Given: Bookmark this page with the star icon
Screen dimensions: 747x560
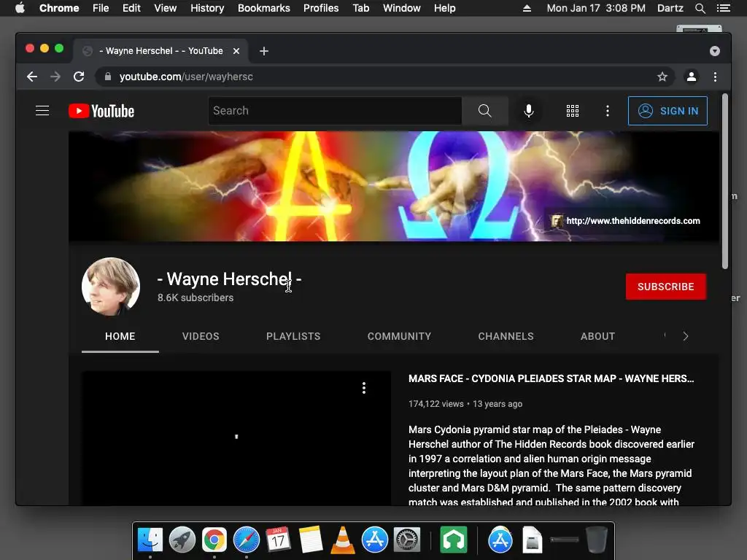Looking at the screenshot, I should (x=662, y=77).
